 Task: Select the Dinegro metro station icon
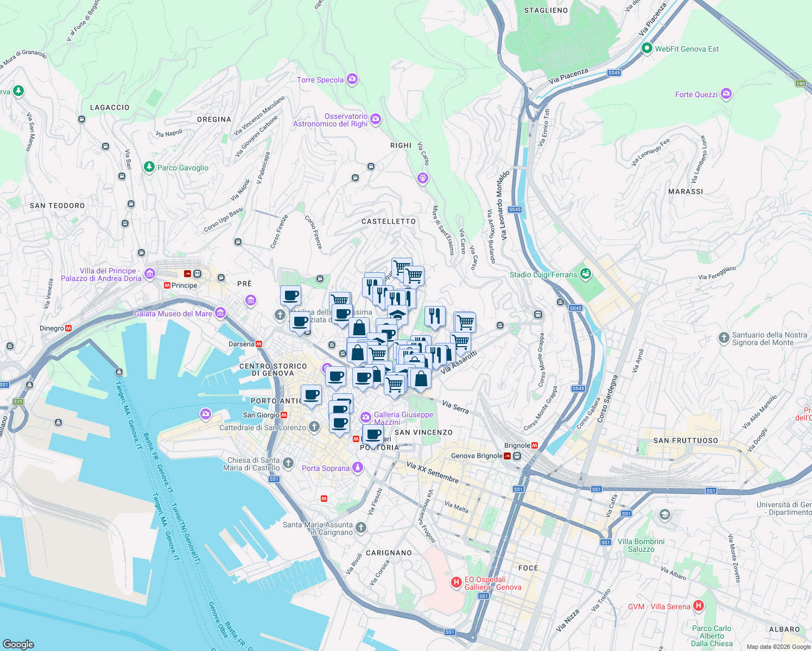tap(68, 328)
